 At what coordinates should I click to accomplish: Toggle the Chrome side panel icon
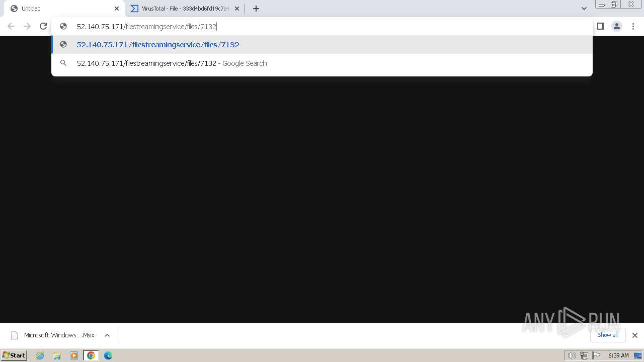tap(601, 26)
